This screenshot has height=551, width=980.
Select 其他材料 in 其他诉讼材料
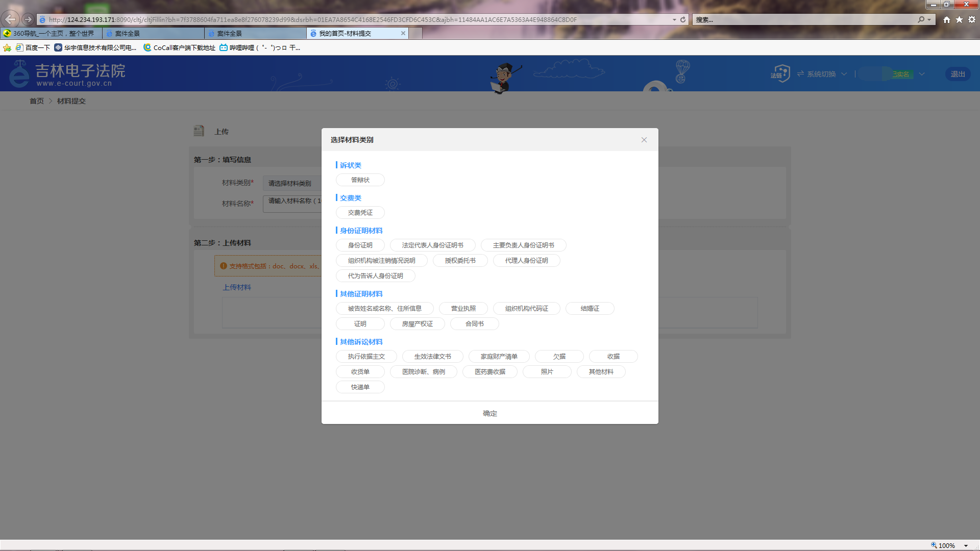tap(600, 371)
